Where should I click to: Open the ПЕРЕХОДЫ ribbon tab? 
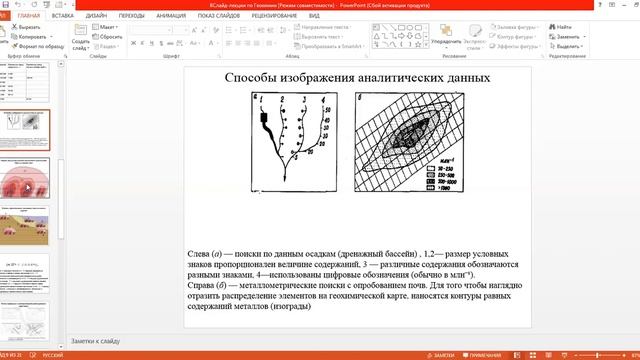click(x=131, y=16)
